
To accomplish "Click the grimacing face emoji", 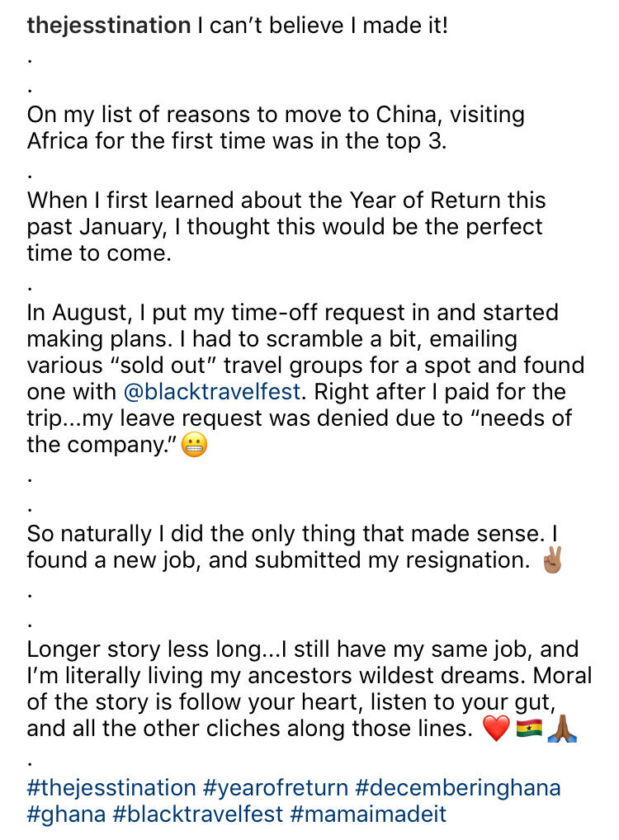I will pos(194,446).
